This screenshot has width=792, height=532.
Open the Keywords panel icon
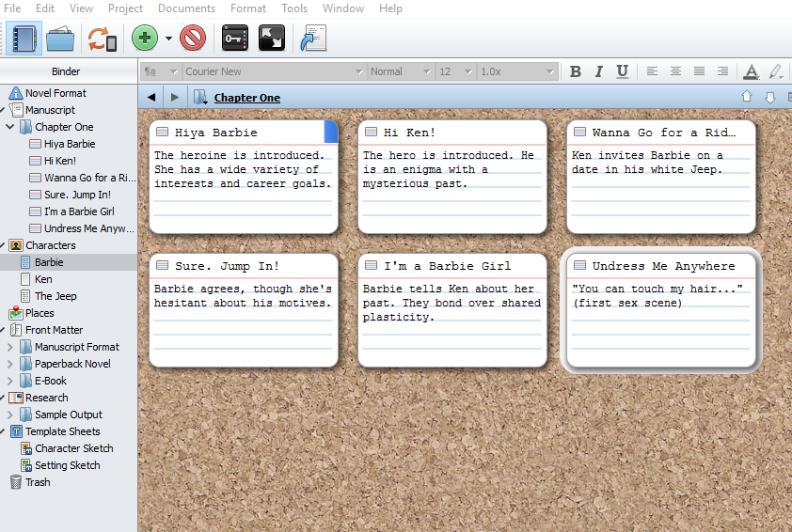(235, 39)
